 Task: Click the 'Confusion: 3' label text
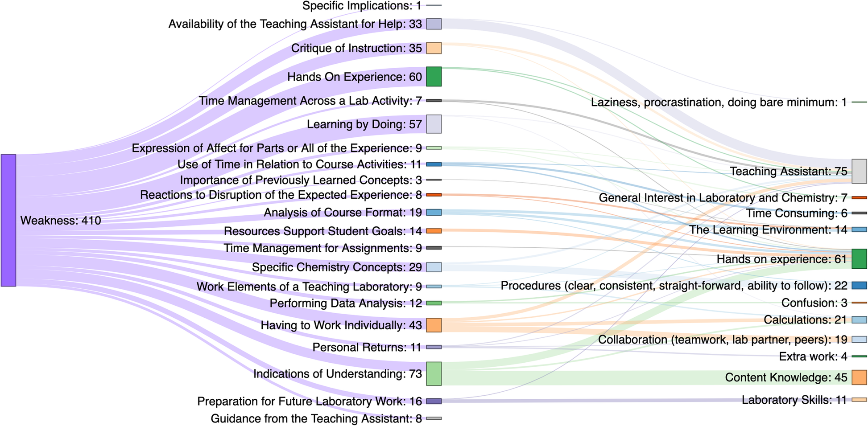tap(814, 303)
